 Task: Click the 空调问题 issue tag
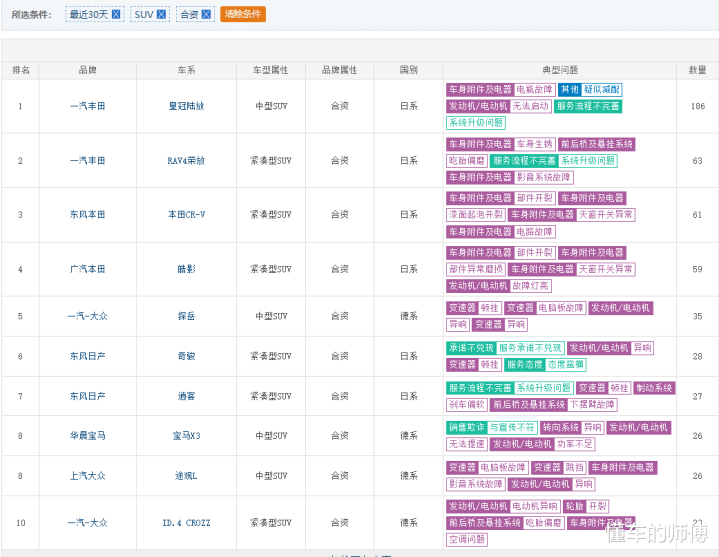coord(467,539)
